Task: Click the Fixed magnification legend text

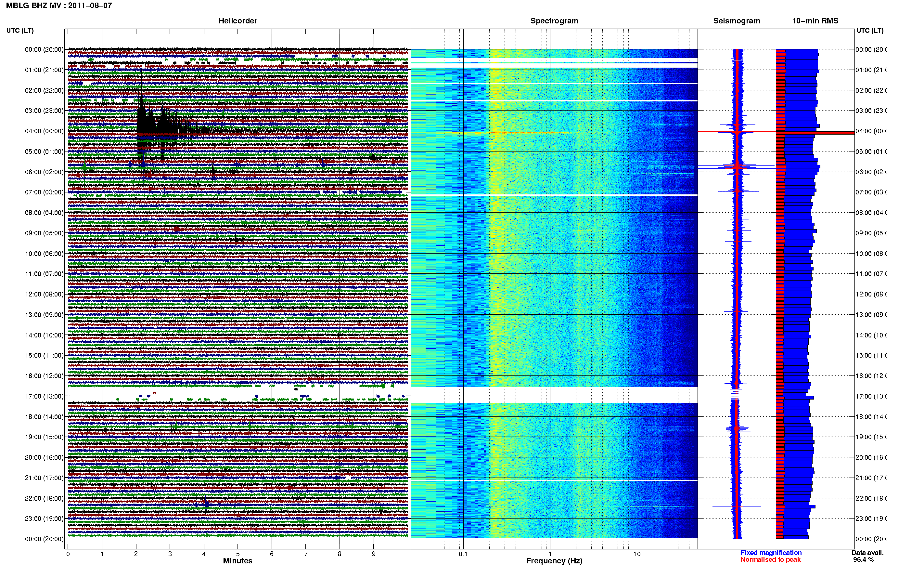Action: click(x=771, y=553)
